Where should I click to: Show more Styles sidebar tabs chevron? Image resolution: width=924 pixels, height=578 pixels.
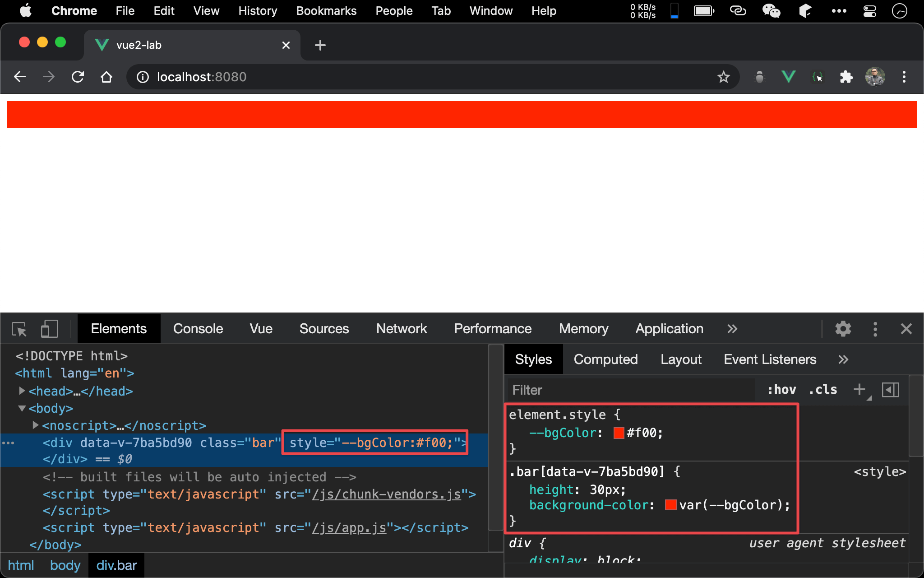click(843, 359)
